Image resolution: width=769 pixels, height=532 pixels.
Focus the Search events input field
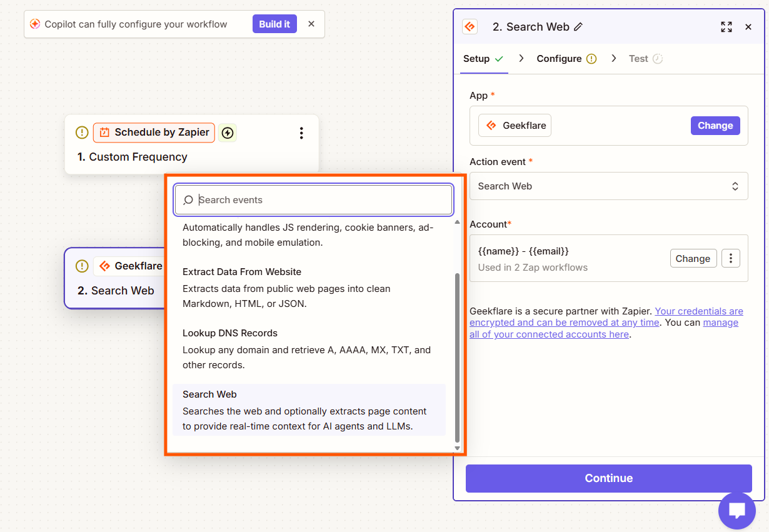tap(313, 200)
